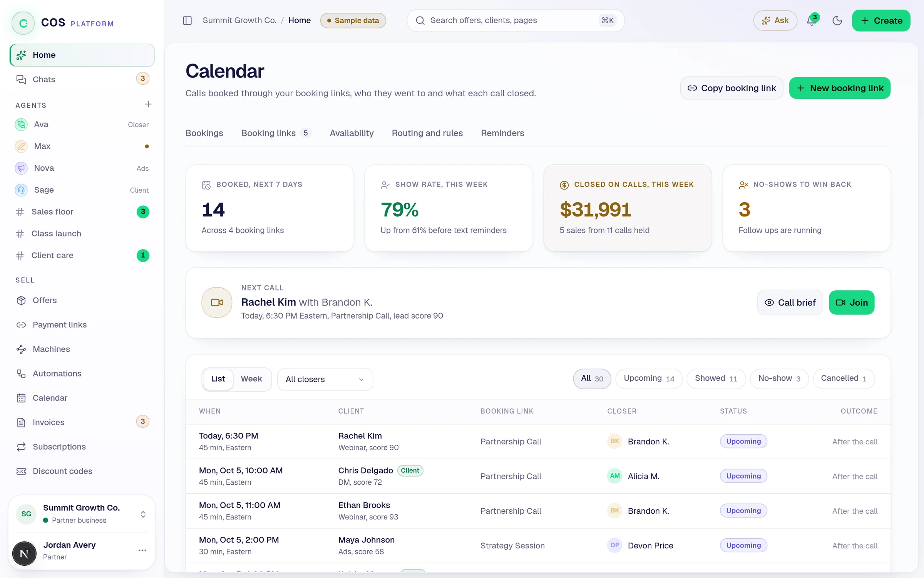Filter bookings by No-show

point(779,378)
